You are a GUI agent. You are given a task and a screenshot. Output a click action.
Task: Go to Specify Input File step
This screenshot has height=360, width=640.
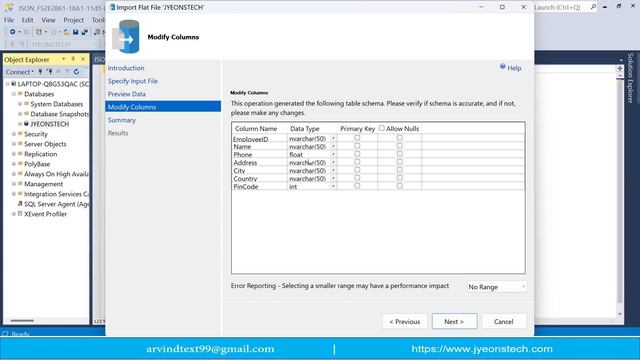tap(133, 81)
